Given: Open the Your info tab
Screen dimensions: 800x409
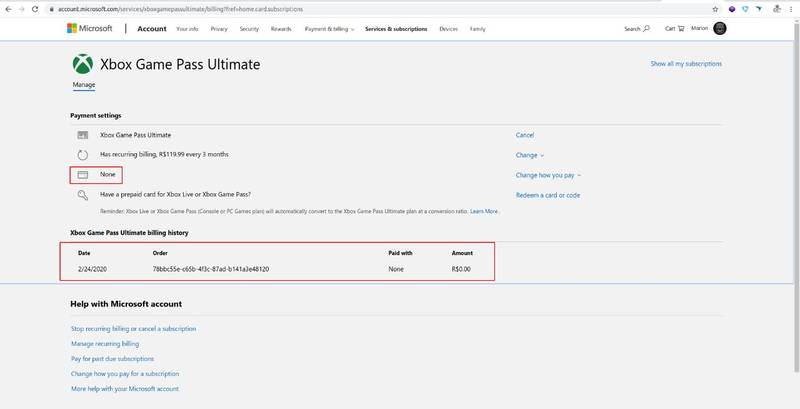Looking at the screenshot, I should pos(187,29).
